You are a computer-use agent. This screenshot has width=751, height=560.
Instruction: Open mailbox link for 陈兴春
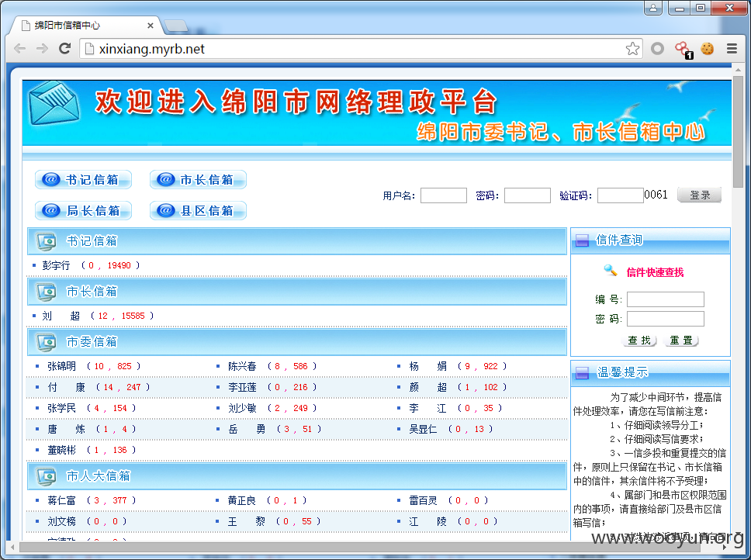click(x=242, y=366)
